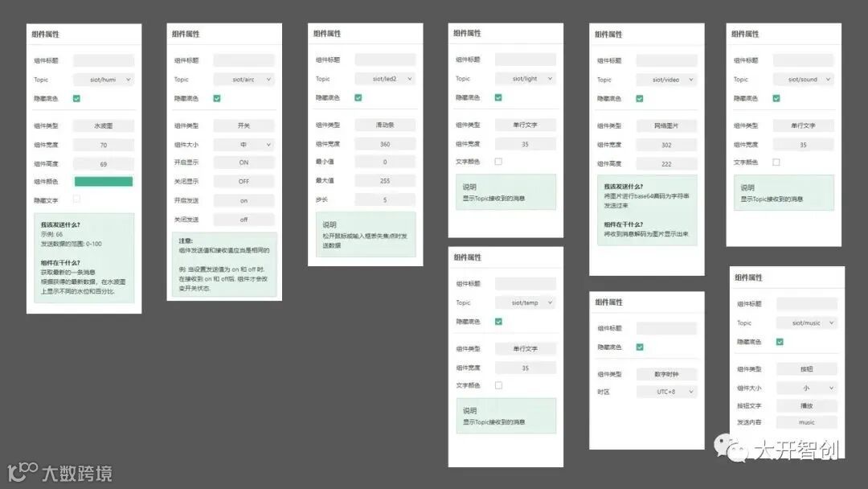Edit 关闭显示 field showing OFF
868x489 pixels.
pyautogui.click(x=244, y=182)
